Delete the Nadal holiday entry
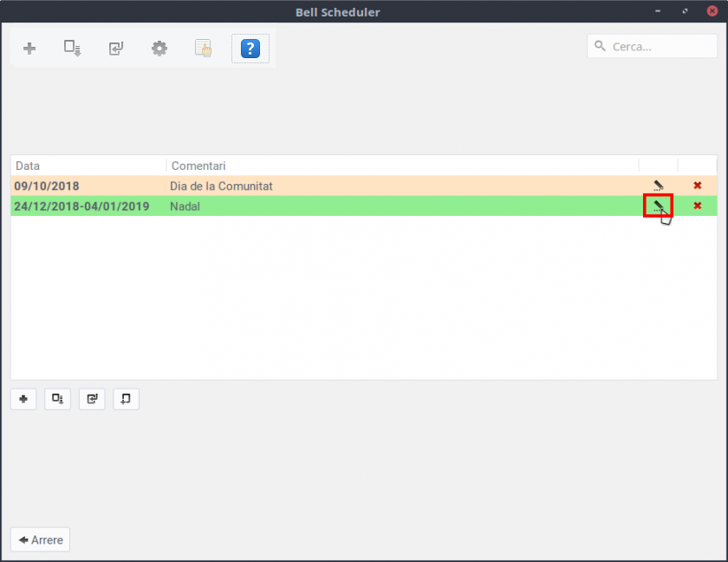The width and height of the screenshot is (728, 562). pyautogui.click(x=697, y=206)
